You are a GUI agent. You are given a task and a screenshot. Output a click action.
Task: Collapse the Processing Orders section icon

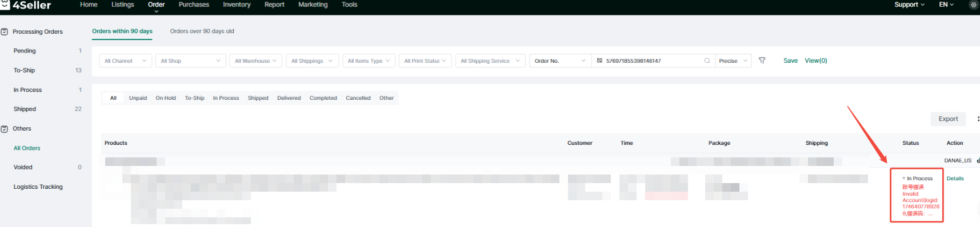click(5, 32)
